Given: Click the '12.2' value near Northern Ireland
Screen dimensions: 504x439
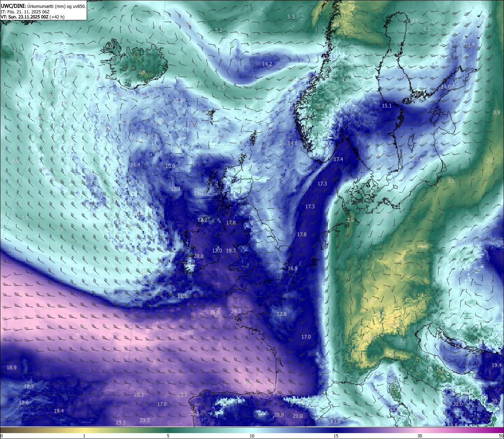Looking at the screenshot, I should click(202, 220).
